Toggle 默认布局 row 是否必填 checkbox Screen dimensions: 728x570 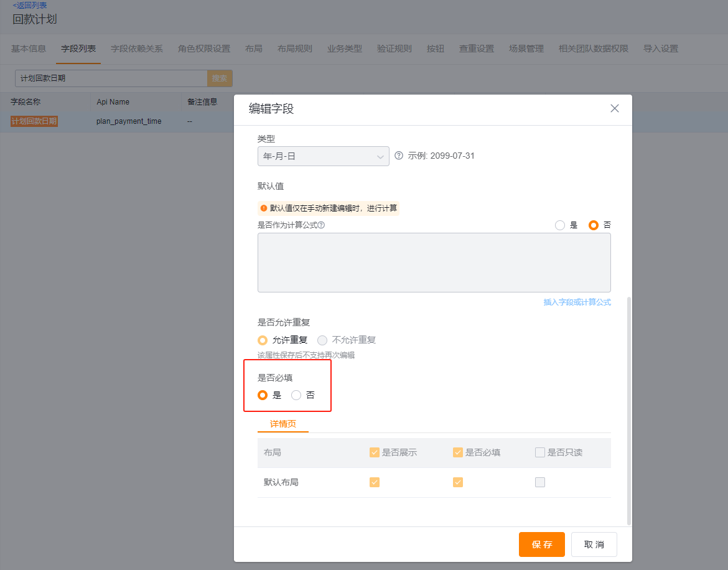[x=458, y=482]
